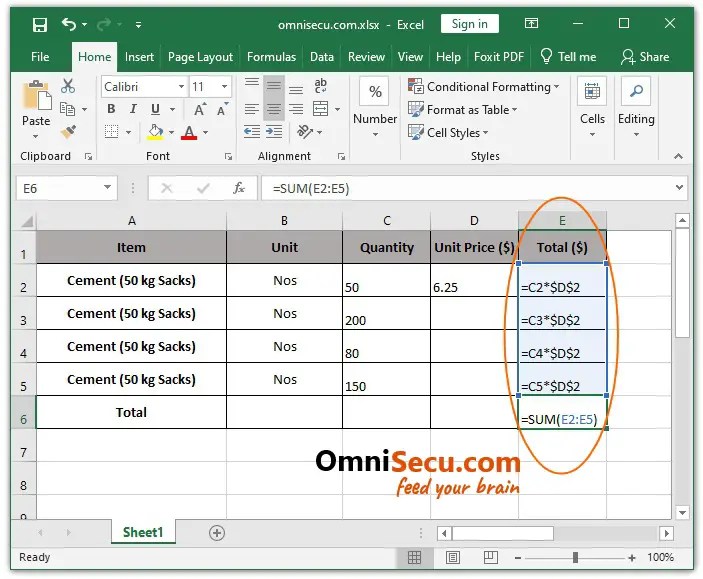Switch to Page Layout view icon
The height and width of the screenshot is (579, 703).
(x=453, y=557)
